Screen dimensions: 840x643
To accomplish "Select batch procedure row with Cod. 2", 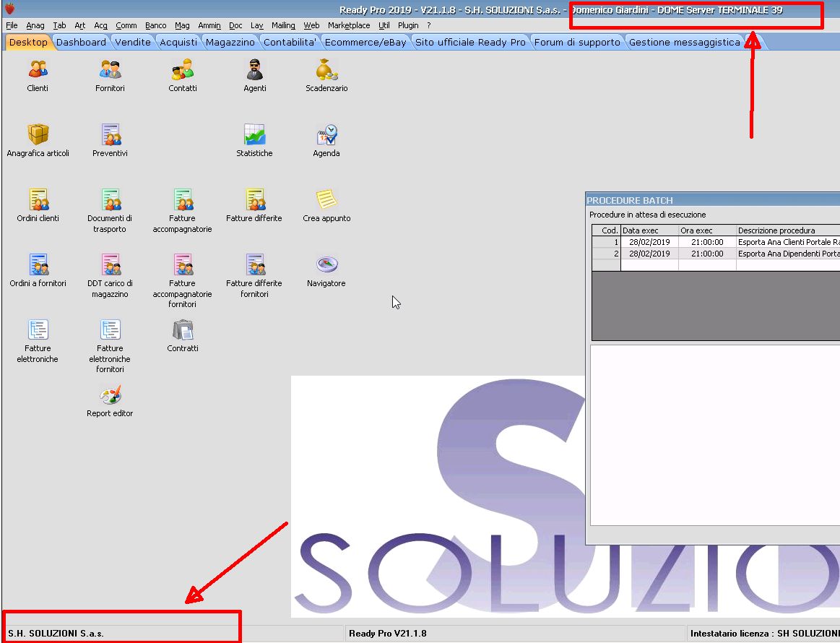I will [716, 254].
